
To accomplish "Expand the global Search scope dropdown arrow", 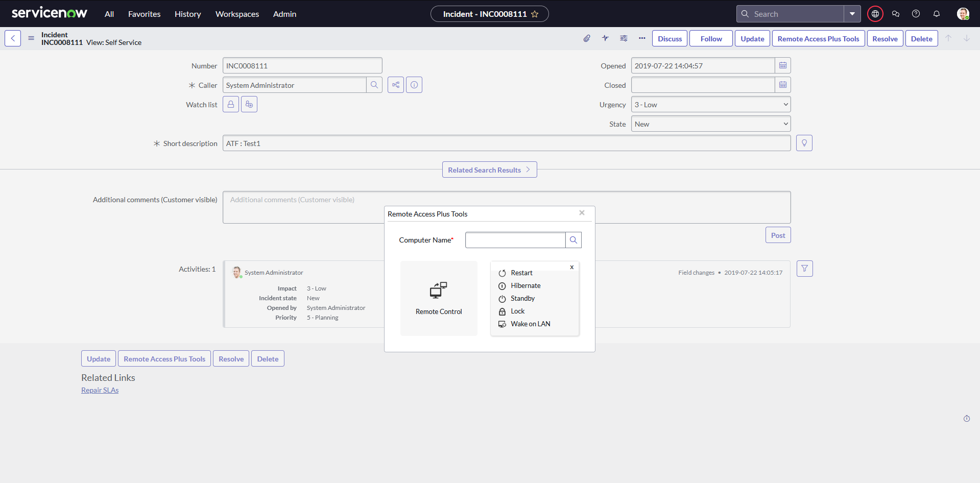I will (852, 14).
